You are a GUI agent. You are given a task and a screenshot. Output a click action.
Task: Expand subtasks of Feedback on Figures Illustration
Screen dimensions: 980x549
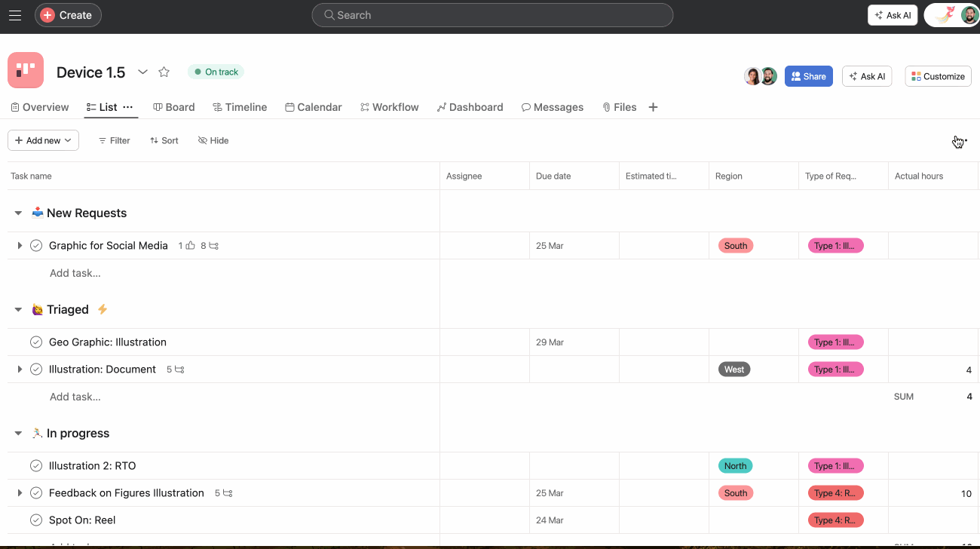click(20, 492)
